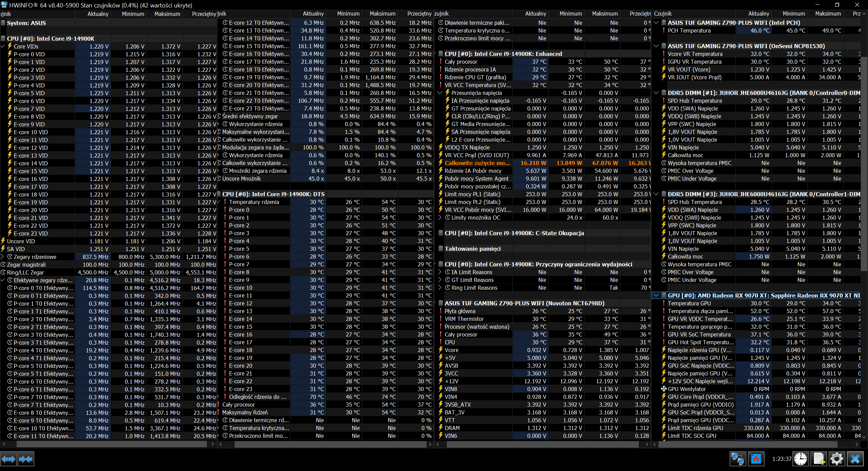
Task: Collapse Efektywne zegary rdzenia group
Action: tap(3, 280)
